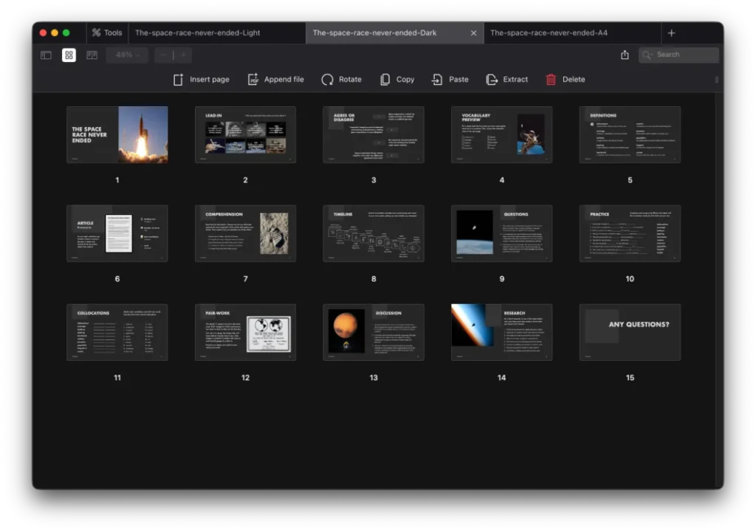Toggle the sidebar panel view

46,55
